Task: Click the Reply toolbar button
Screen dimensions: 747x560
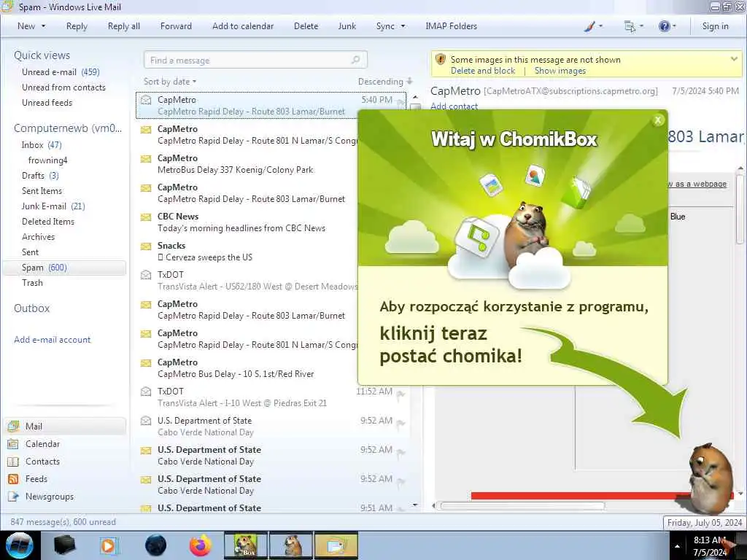Action: pyautogui.click(x=77, y=26)
